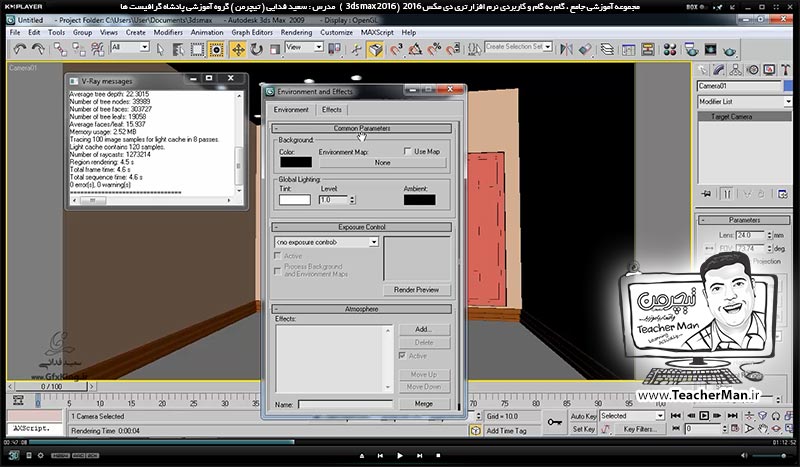Open the All selection filter dropdown
Viewport: 800px width, 467px height.
coord(144,47)
